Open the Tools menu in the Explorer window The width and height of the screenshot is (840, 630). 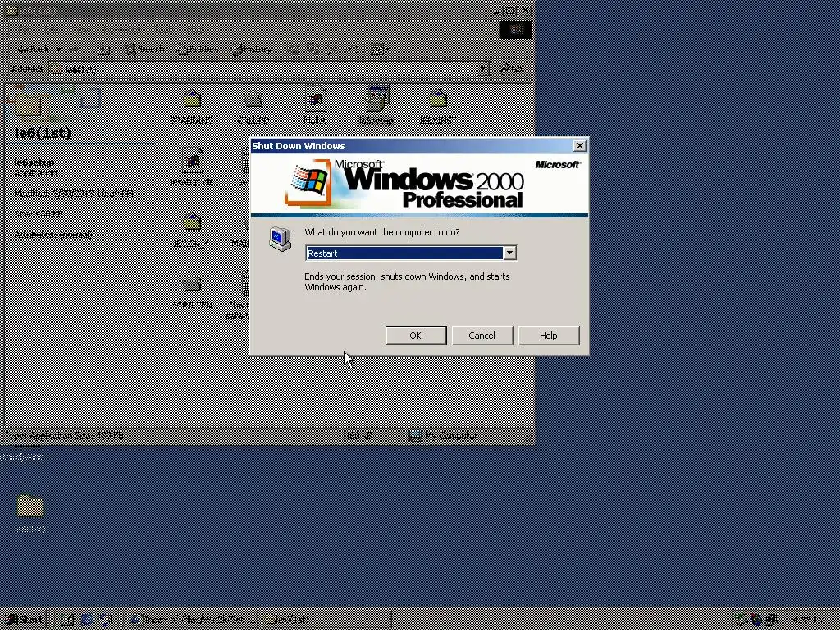(x=163, y=30)
